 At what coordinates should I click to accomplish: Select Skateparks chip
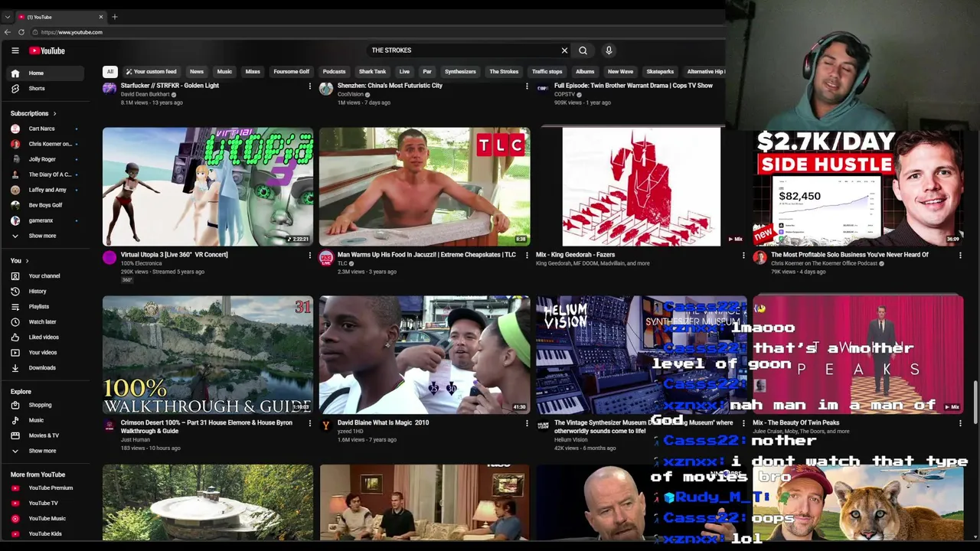tap(660, 72)
